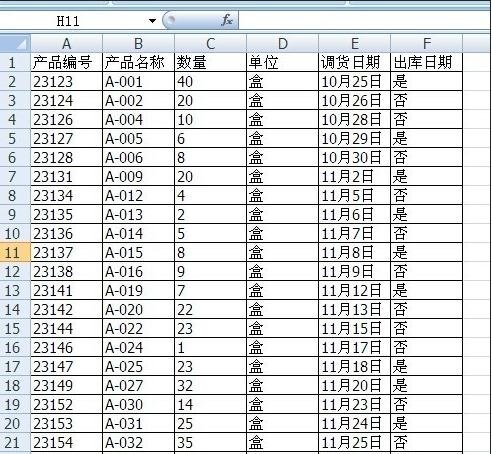492x454 pixels.
Task: Select cell containing 23128
Action: (67, 157)
